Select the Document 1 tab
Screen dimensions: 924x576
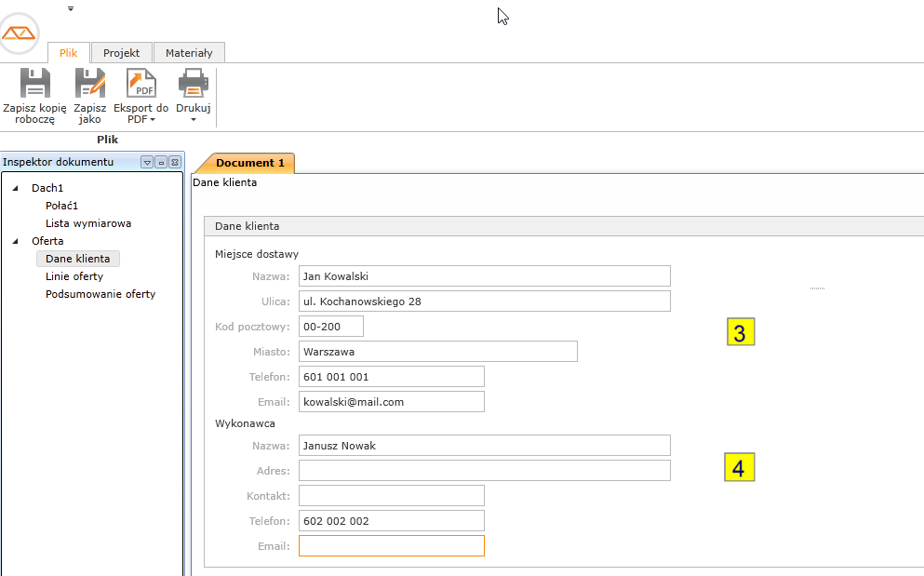point(249,163)
